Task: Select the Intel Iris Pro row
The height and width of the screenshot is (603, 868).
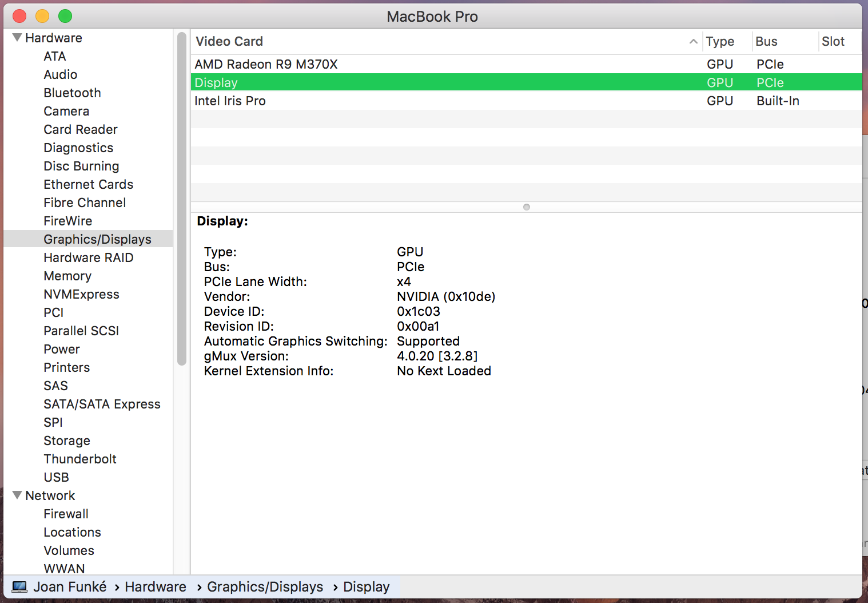Action: click(x=526, y=101)
